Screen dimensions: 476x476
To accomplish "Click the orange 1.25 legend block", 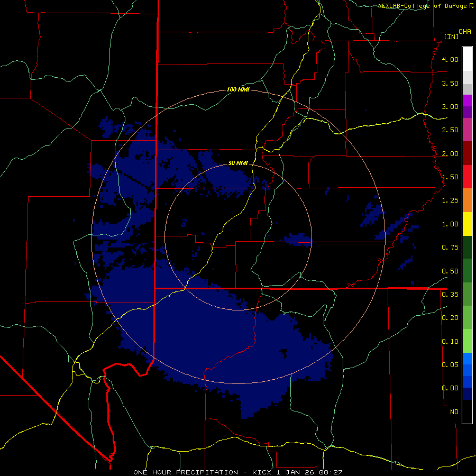I will coord(467,200).
